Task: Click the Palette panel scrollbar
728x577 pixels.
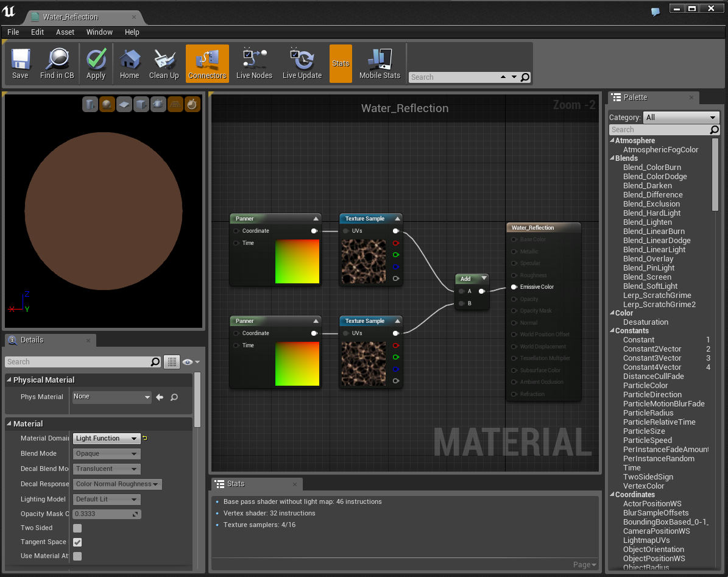Action: [715, 175]
